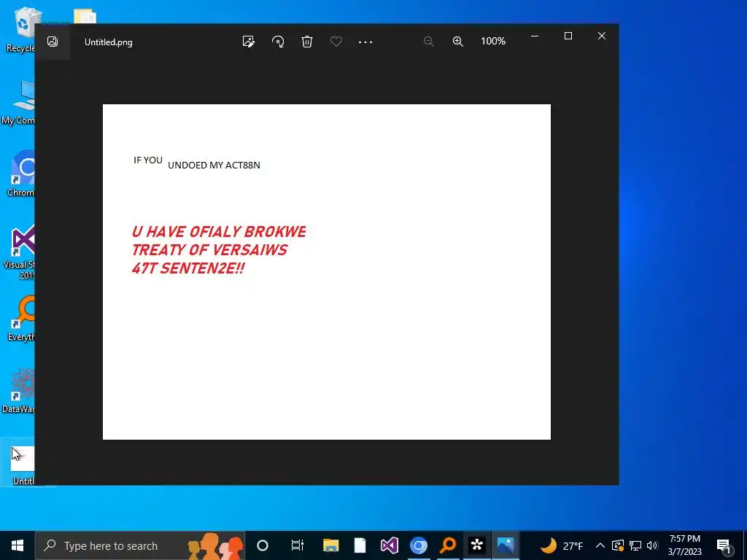Minimize the Photos window

click(x=535, y=36)
